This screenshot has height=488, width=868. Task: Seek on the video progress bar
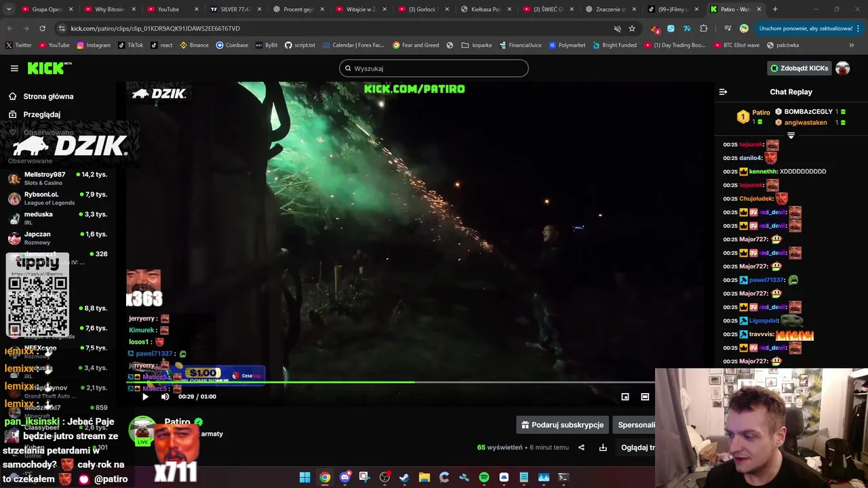pos(391,383)
